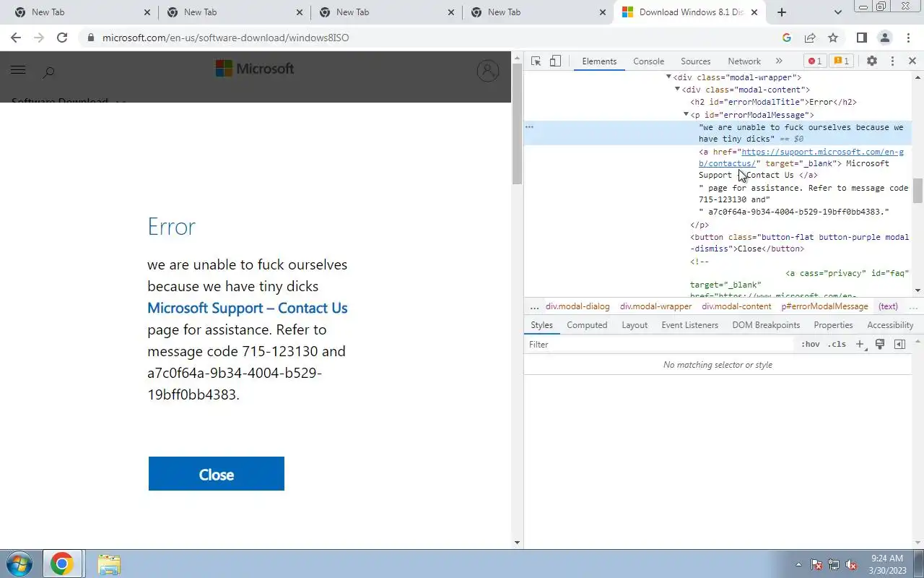Open the red error count badge
This screenshot has height=578, width=924.
815,61
